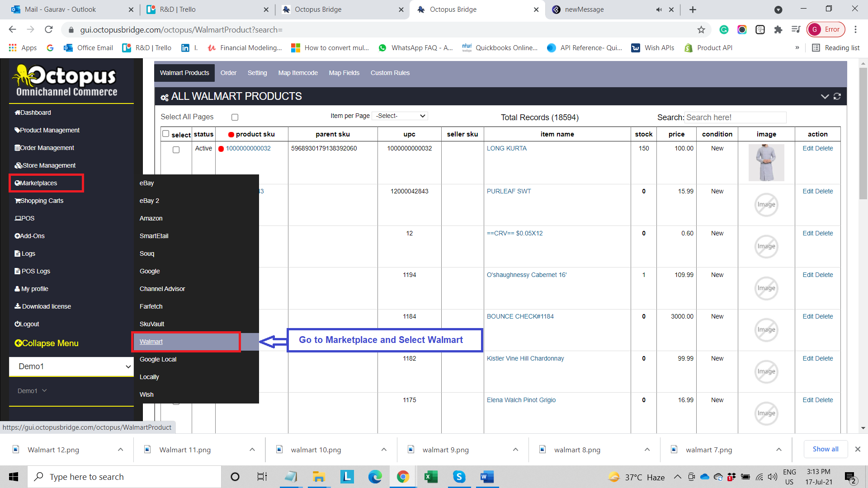Open the Reading list
The image size is (868, 488).
point(836,47)
